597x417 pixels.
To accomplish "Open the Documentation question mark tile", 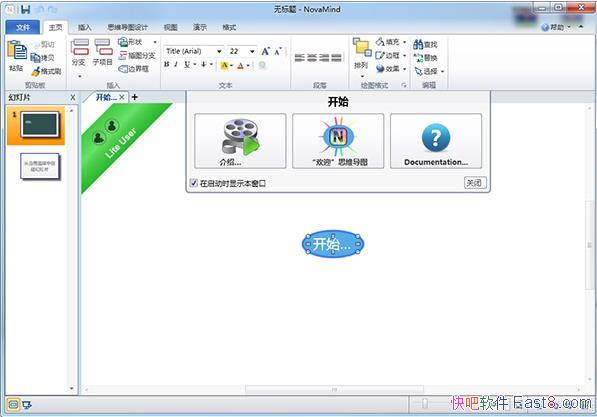I will click(436, 141).
